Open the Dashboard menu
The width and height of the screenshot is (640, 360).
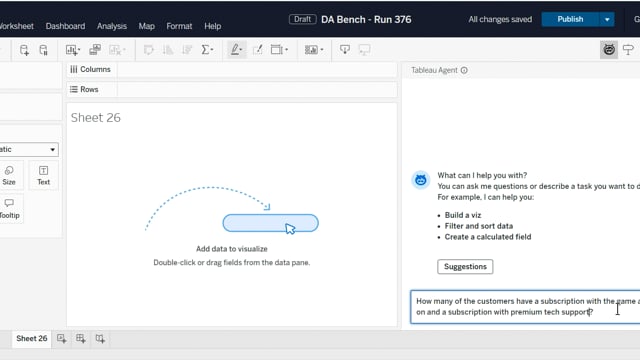[x=65, y=26]
